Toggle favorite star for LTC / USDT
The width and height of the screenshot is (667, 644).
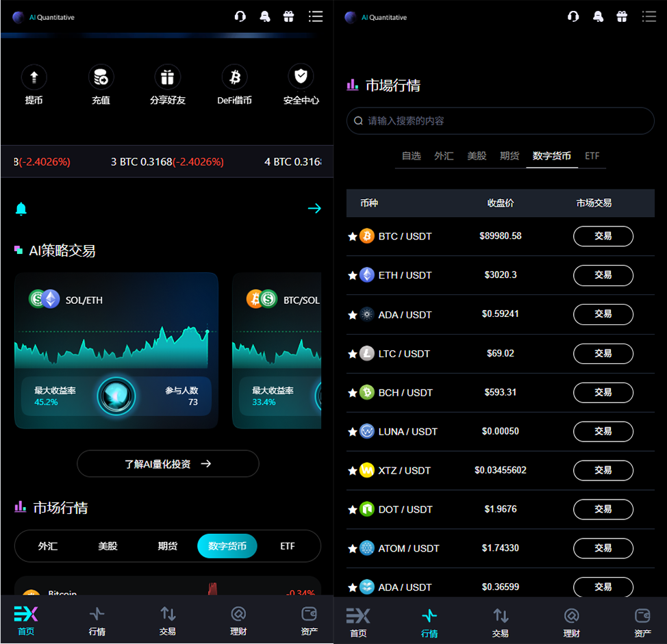pos(353,354)
